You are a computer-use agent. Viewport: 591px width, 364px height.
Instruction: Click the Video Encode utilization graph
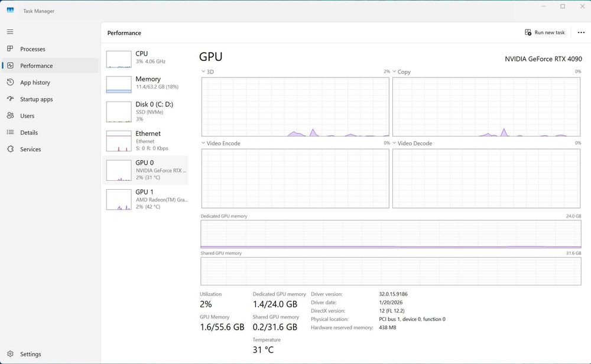tap(295, 178)
